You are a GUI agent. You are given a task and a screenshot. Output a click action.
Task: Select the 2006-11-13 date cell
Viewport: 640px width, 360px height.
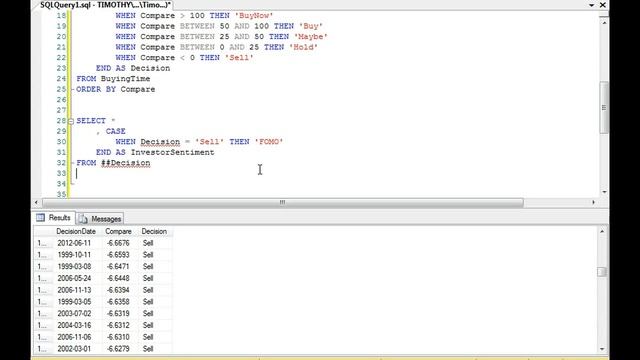74,290
